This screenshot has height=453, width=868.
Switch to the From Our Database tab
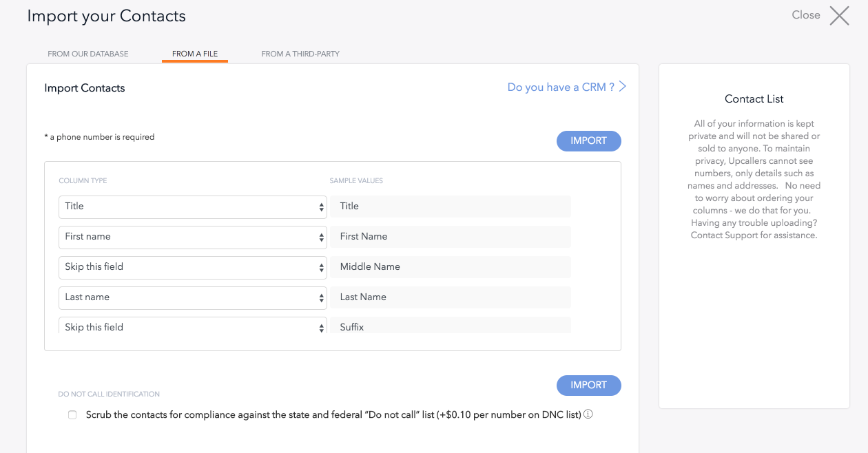coord(88,54)
